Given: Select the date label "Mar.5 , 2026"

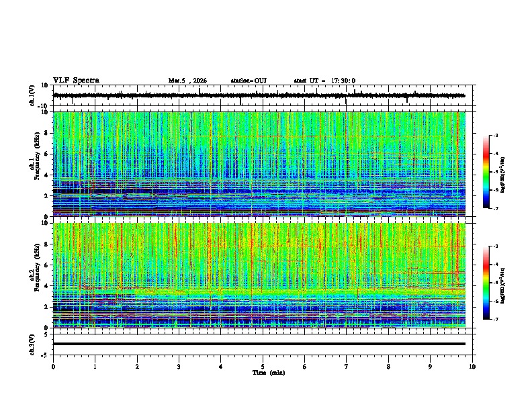Looking at the screenshot, I should point(187,81).
